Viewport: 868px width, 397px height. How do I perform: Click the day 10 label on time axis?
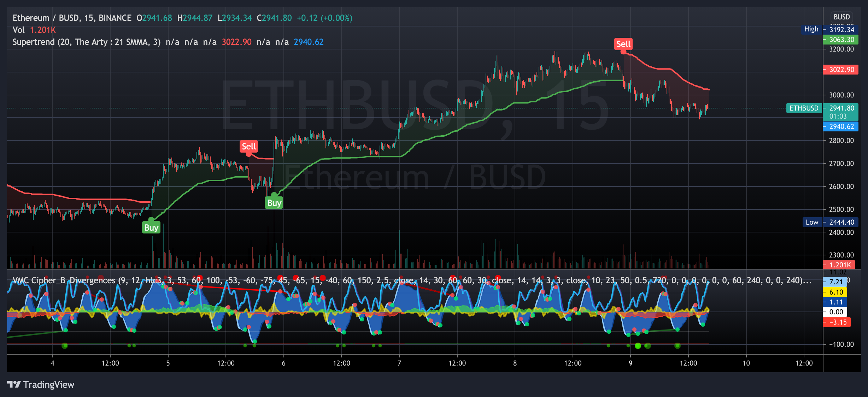pos(746,363)
